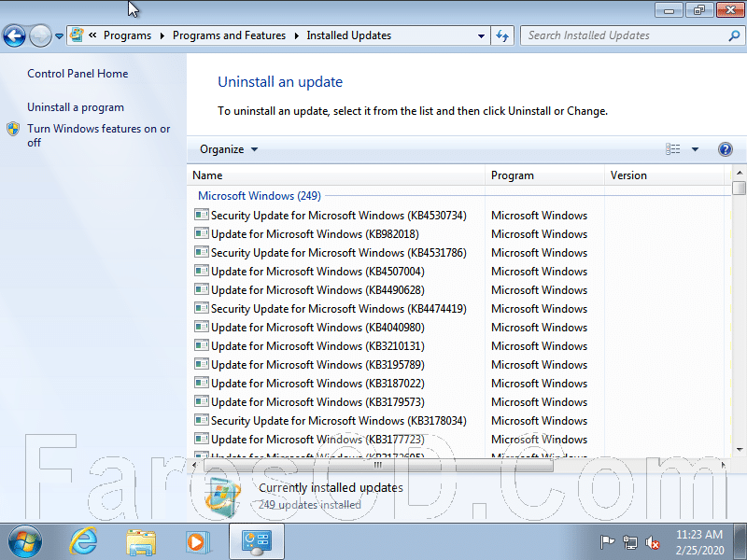Expand arrow after Programs breadcrumb

162,36
